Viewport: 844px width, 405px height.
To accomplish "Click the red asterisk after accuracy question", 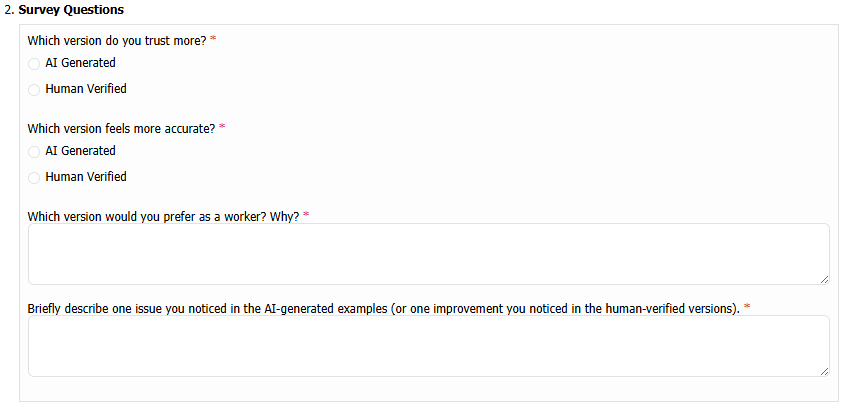I will pyautogui.click(x=222, y=128).
